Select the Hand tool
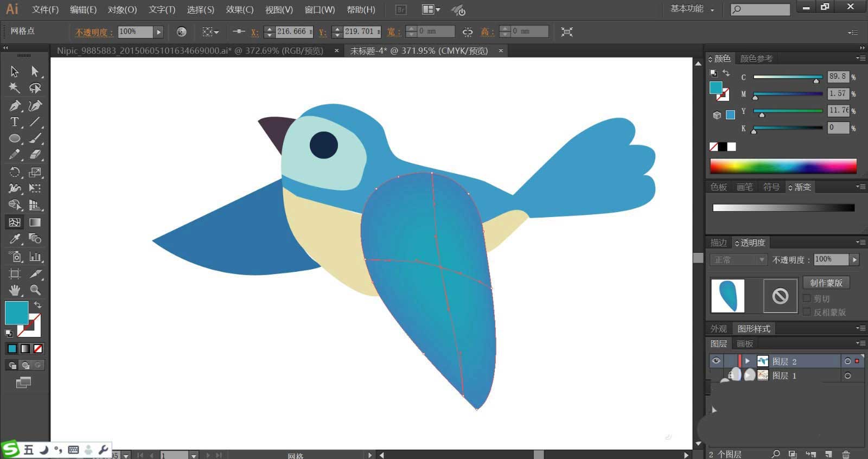Viewport: 868px width, 459px height. click(15, 290)
